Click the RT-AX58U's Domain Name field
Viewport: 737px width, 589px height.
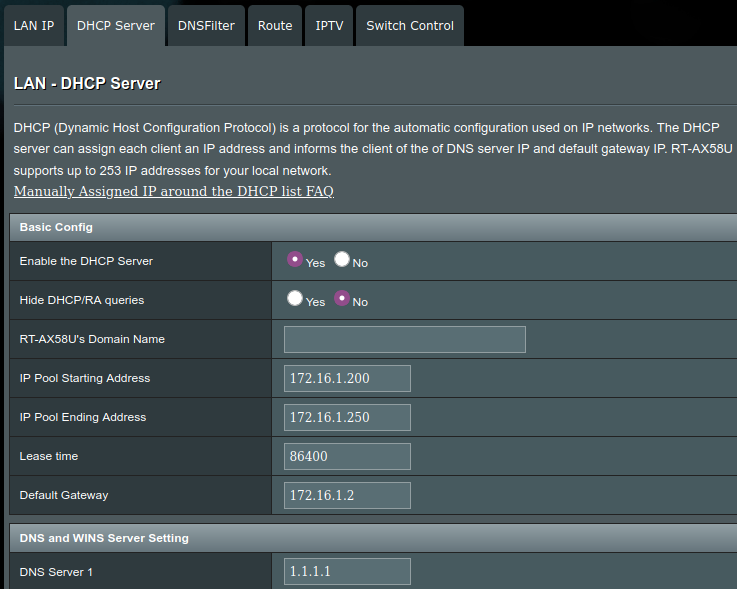coord(404,339)
